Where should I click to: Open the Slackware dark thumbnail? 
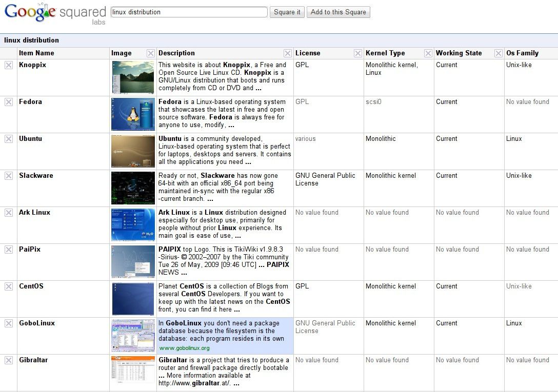pos(133,188)
